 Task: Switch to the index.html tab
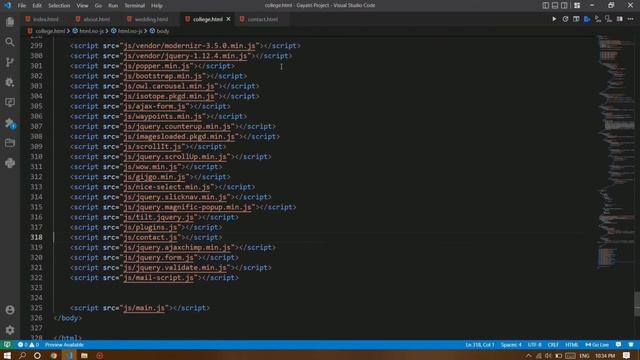point(45,19)
